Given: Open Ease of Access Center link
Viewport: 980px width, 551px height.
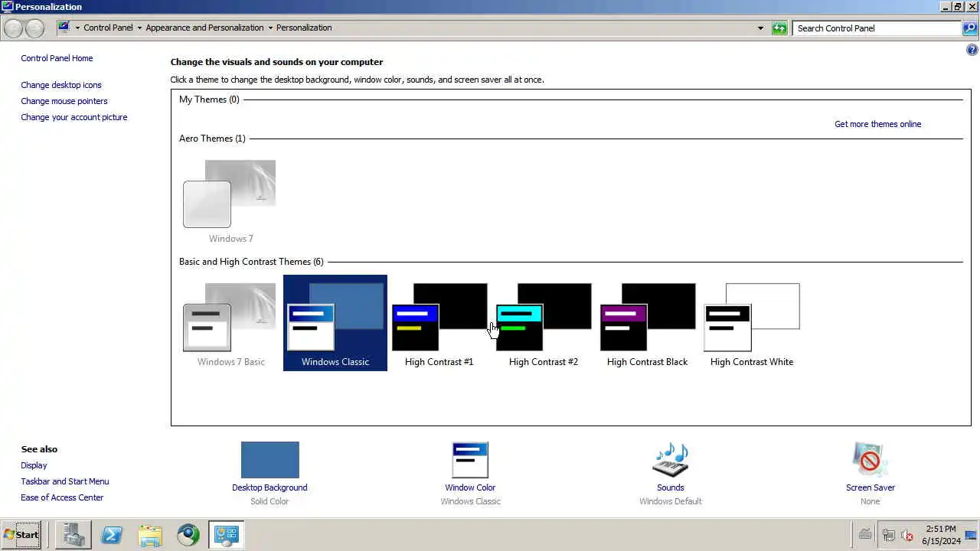Looking at the screenshot, I should tap(62, 497).
